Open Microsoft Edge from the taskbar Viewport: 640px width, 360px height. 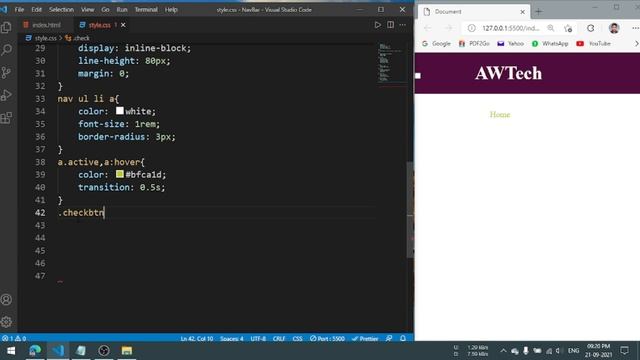pyautogui.click(x=35, y=351)
